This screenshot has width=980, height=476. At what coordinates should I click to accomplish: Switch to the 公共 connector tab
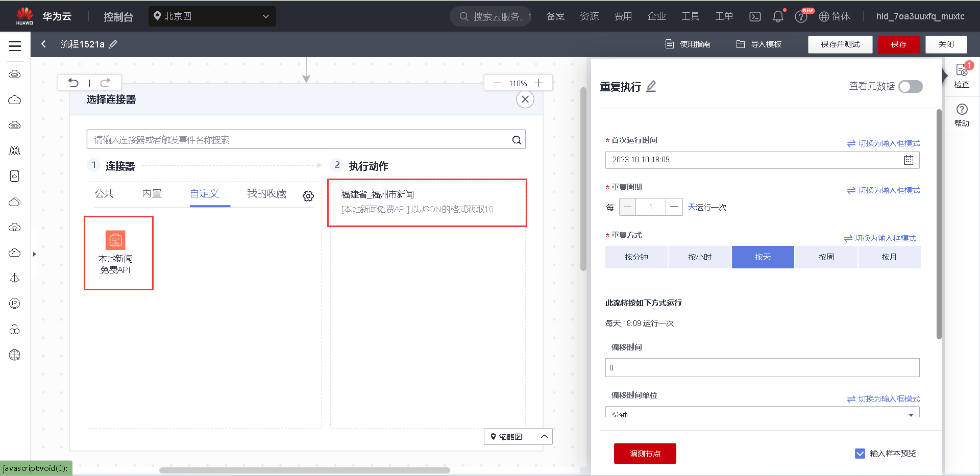(x=104, y=194)
